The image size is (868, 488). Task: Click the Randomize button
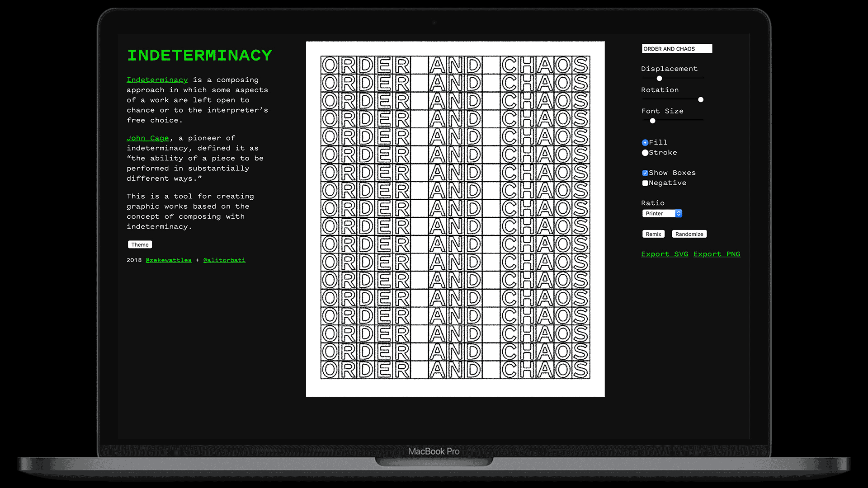(689, 234)
